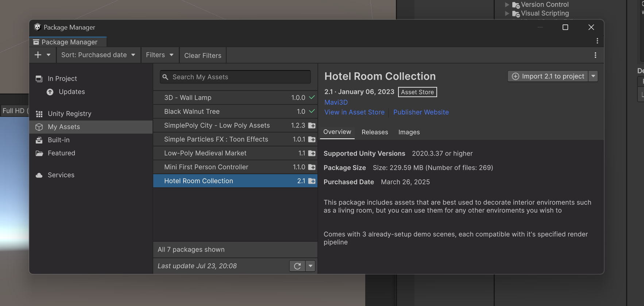The width and height of the screenshot is (644, 306).
Task: Click Import 2.1 to project button
Action: pyautogui.click(x=548, y=76)
